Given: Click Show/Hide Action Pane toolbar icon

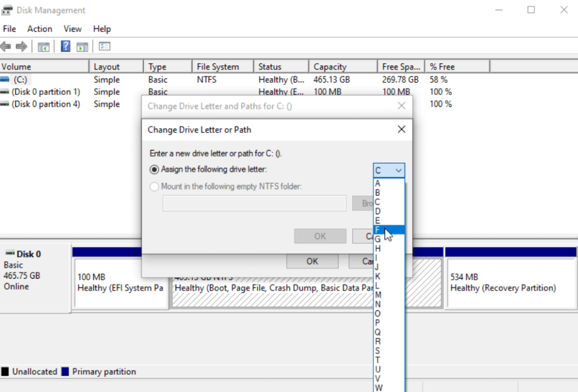Looking at the screenshot, I should (82, 47).
